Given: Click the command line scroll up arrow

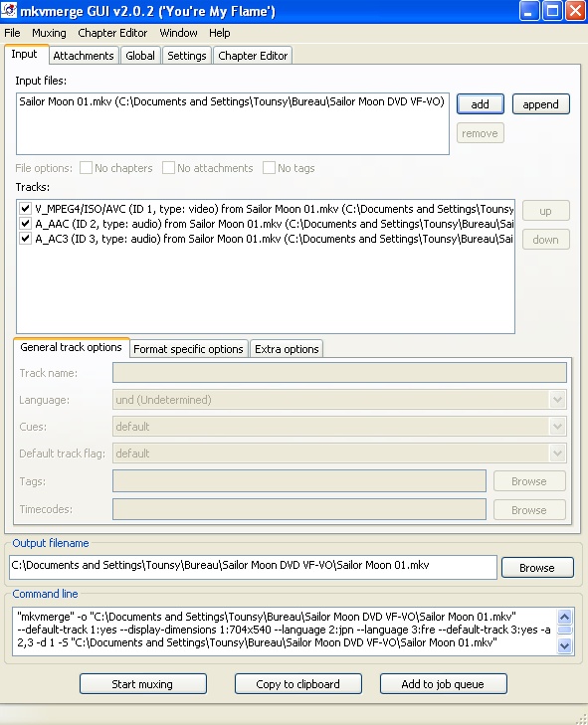Looking at the screenshot, I should coord(564,617).
